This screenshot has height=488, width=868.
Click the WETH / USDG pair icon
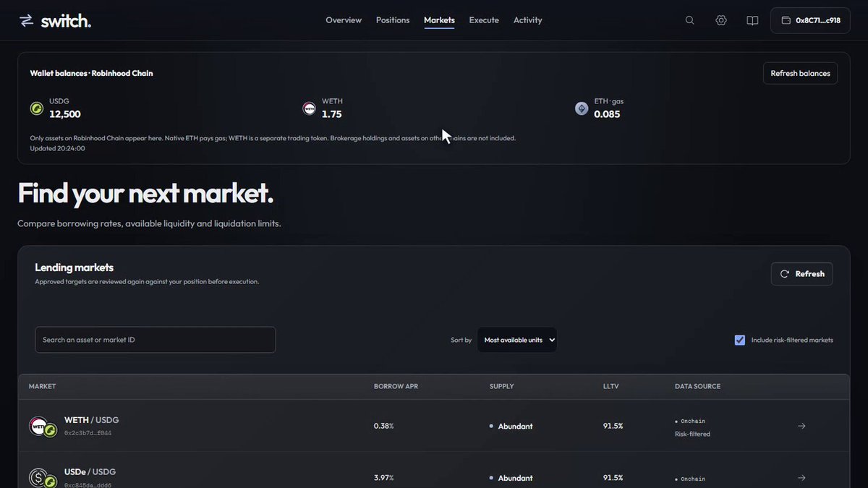43,427
